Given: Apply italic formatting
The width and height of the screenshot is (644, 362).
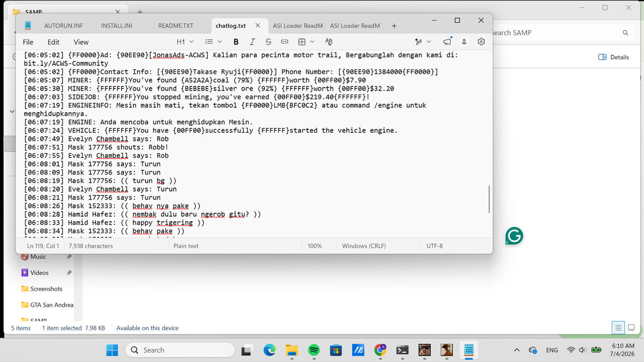Looking at the screenshot, I should click(x=252, y=42).
